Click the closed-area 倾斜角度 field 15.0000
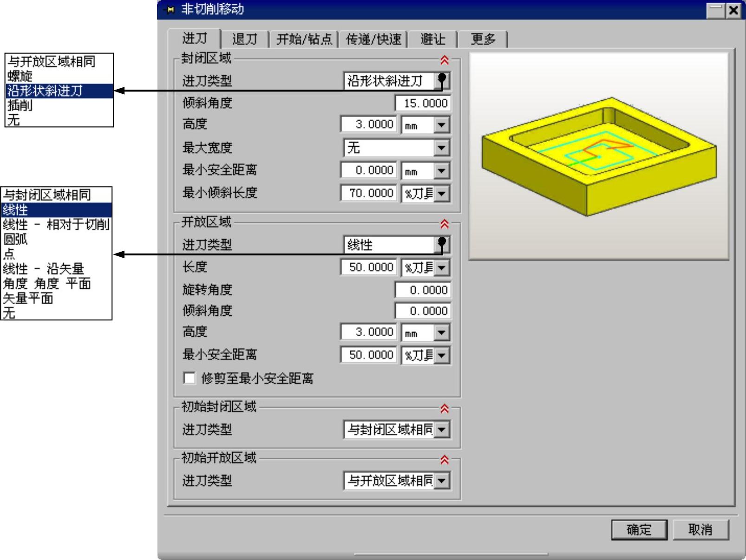This screenshot has height=560, width=746. pos(423,103)
